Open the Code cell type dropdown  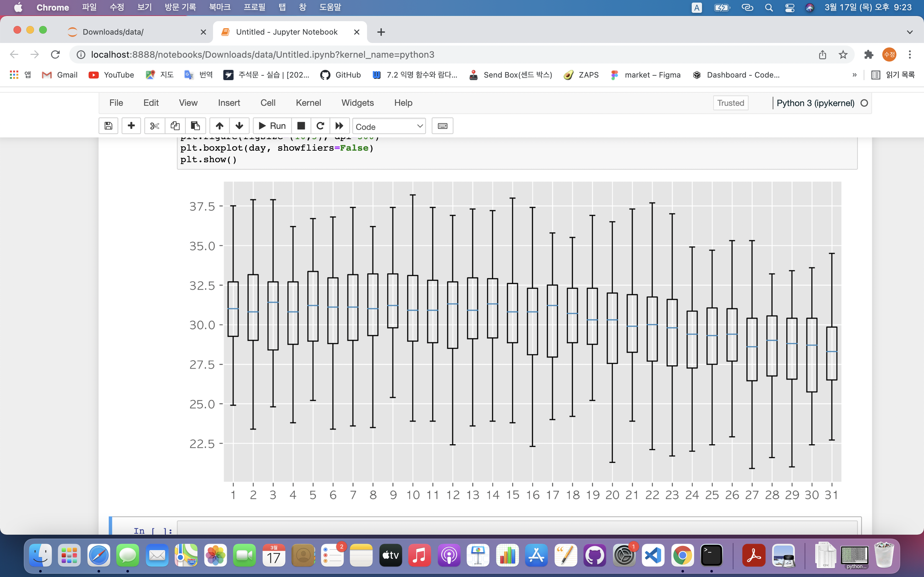coord(389,126)
